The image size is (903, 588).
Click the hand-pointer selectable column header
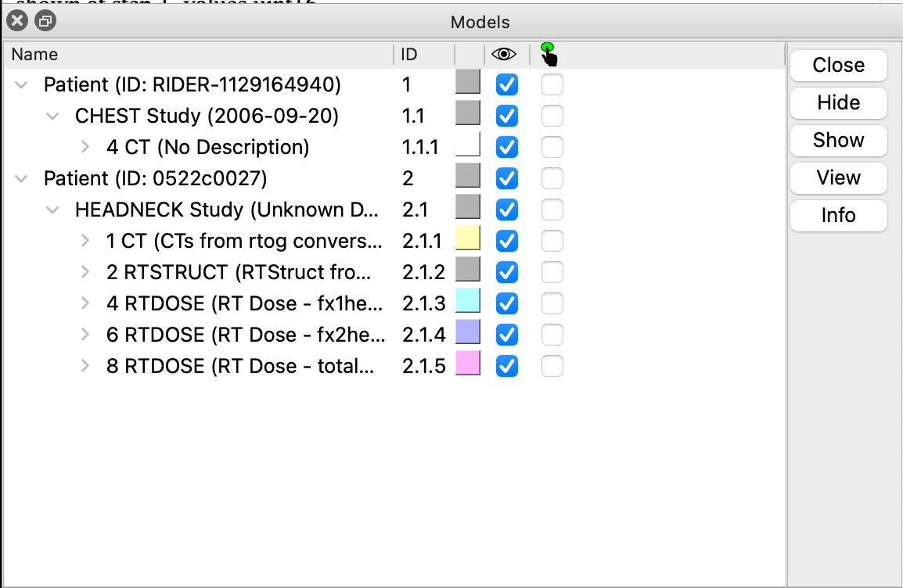[x=549, y=54]
